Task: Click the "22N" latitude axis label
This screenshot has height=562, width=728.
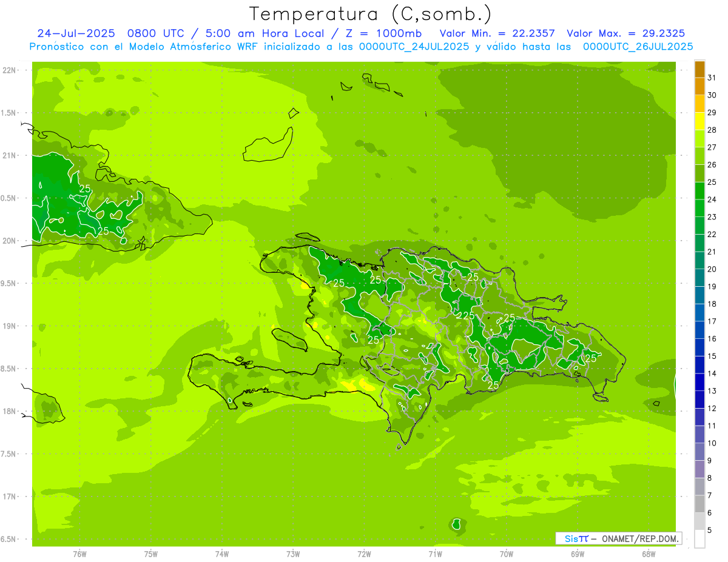Action: [10, 70]
